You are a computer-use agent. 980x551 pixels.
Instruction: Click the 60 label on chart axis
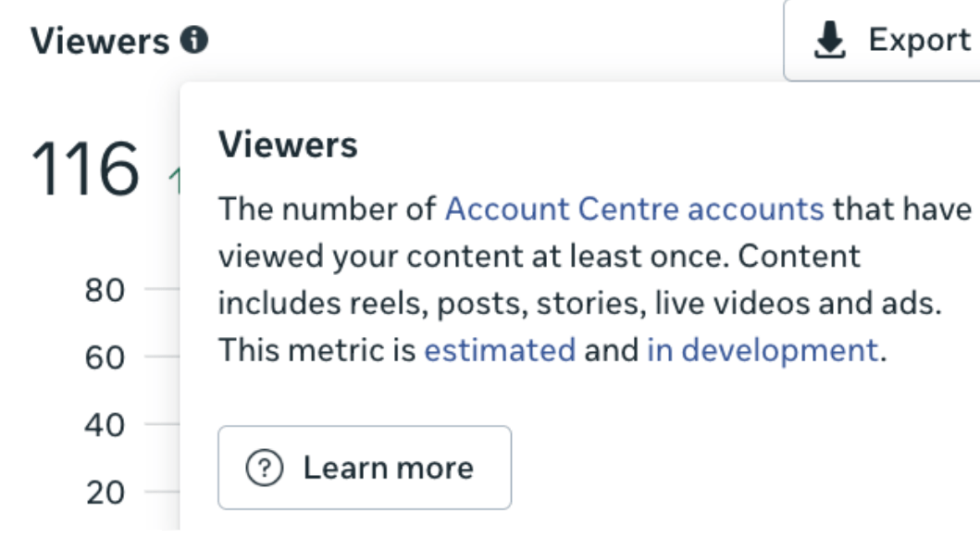click(105, 357)
